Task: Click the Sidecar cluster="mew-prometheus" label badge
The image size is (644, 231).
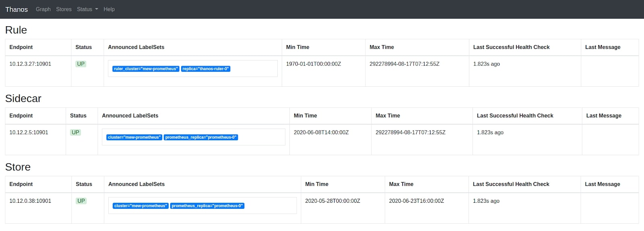Action: [134, 137]
